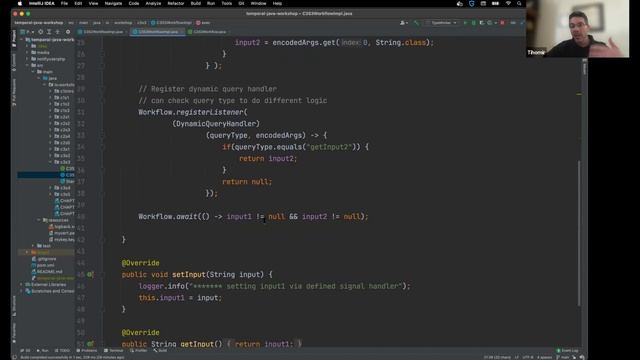Expand the resources folder
This screenshot has width=640, height=360.
coord(40,220)
